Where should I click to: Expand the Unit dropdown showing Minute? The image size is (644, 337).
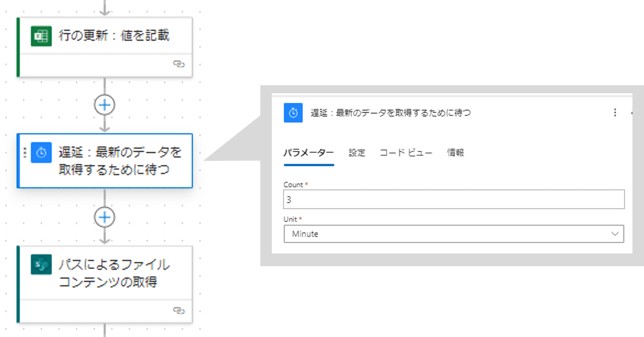click(x=454, y=234)
